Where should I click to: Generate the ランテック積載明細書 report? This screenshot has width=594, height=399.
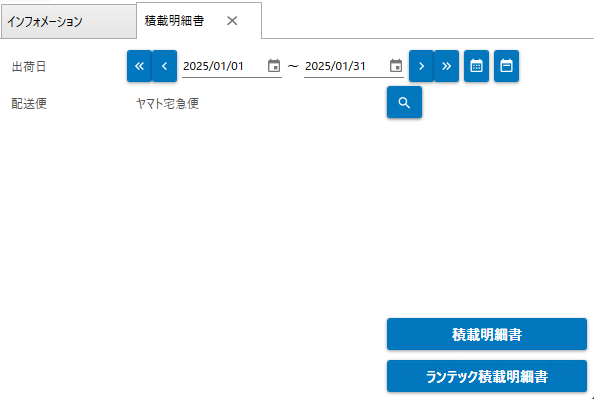[x=487, y=376]
